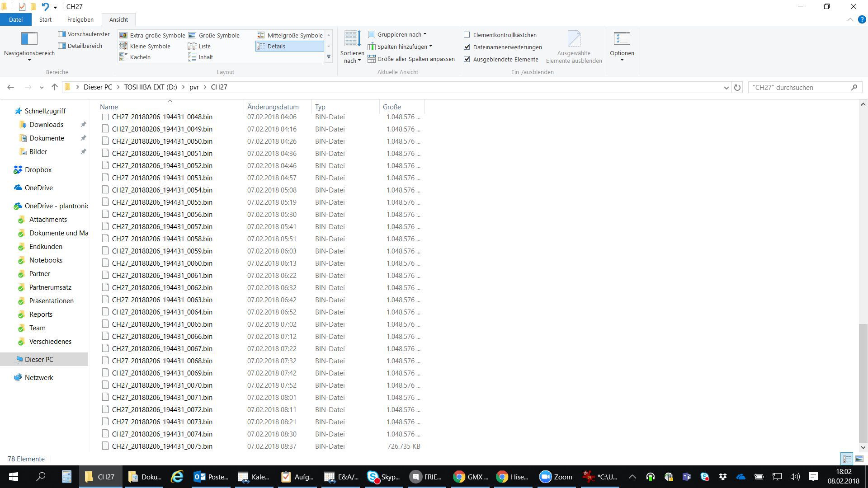
Task: Switch to Inhalt layout
Action: coord(200,57)
